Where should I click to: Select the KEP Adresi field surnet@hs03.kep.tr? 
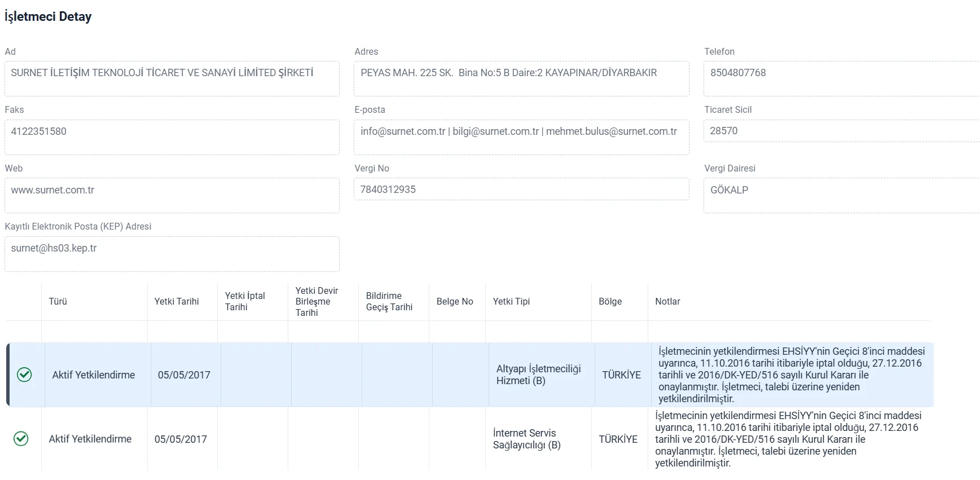click(172, 254)
